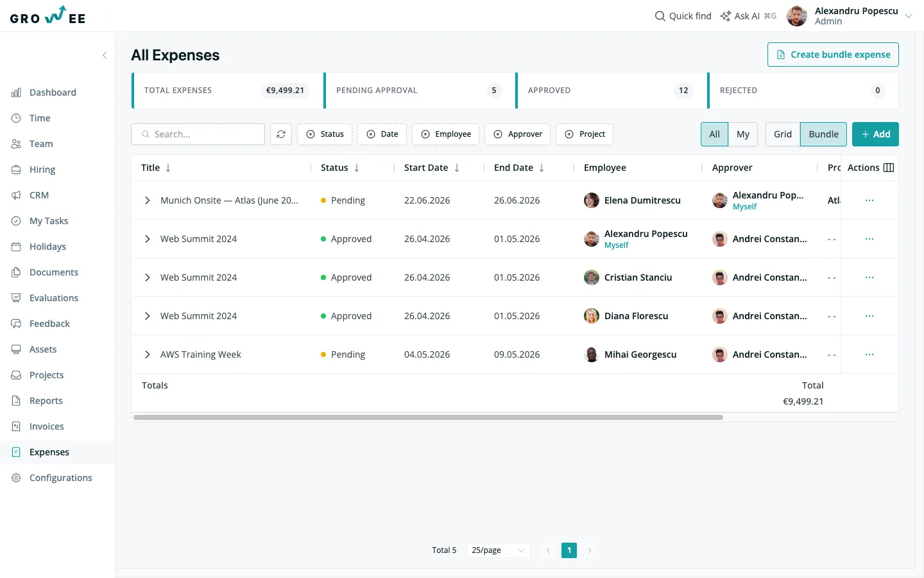This screenshot has width=924, height=578.
Task: Sort by Title column arrow
Action: (x=168, y=168)
